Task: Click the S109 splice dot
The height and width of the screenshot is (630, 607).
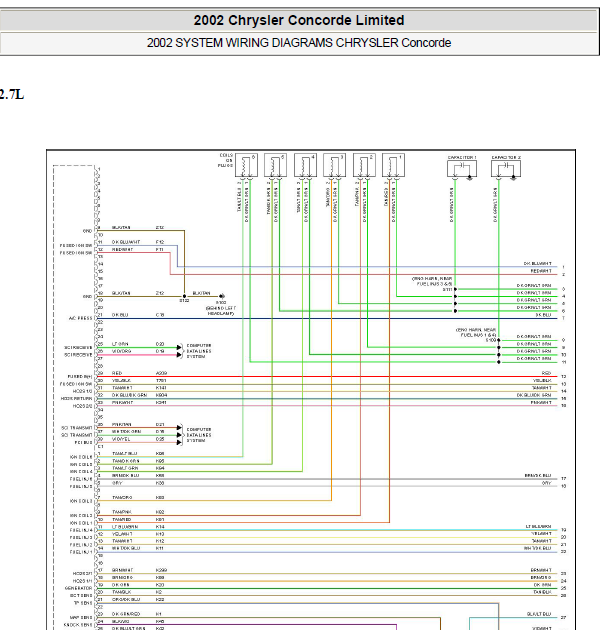Action: (499, 340)
